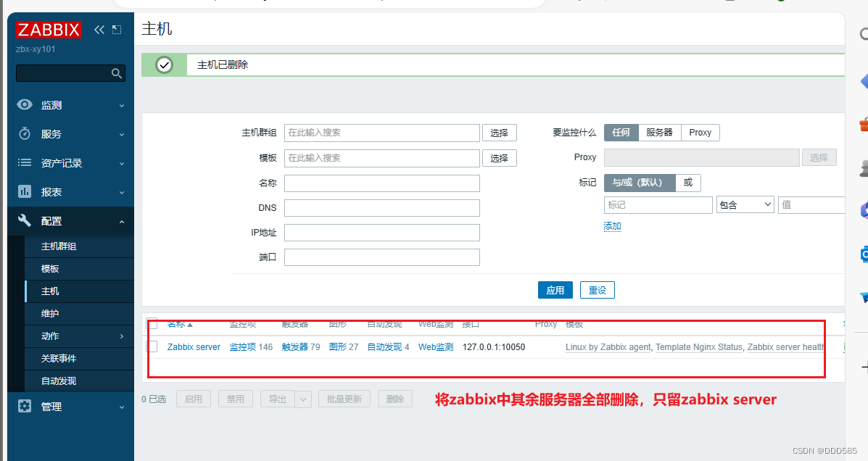Open the Linux by Zabbix agent template link

(608, 346)
